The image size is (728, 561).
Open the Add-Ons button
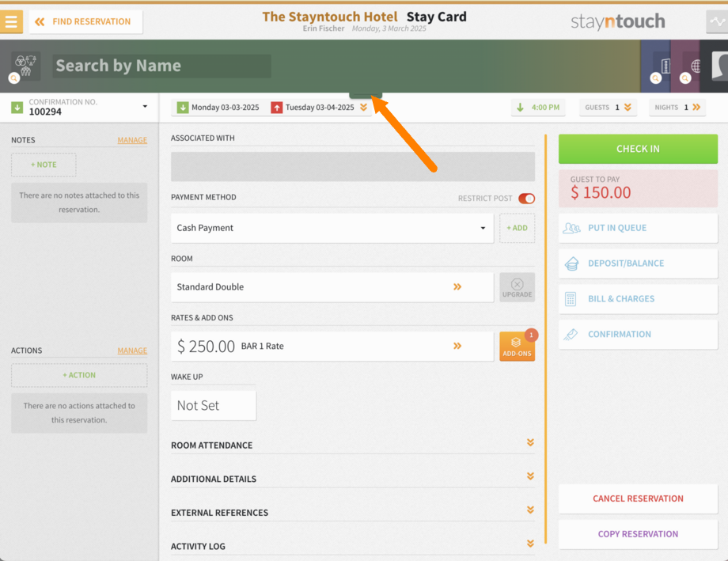coord(518,347)
